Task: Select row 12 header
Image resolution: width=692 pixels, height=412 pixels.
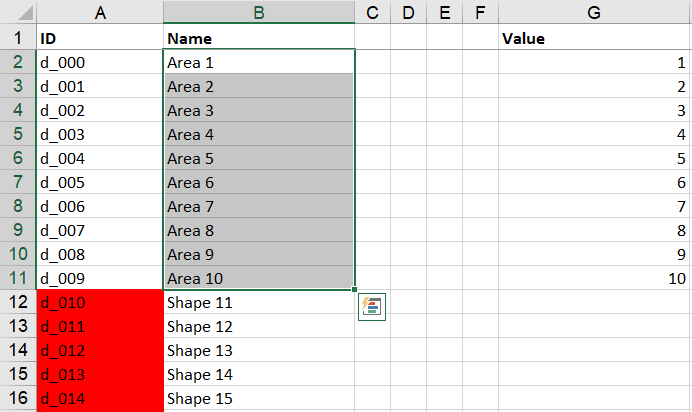Action: pos(18,302)
